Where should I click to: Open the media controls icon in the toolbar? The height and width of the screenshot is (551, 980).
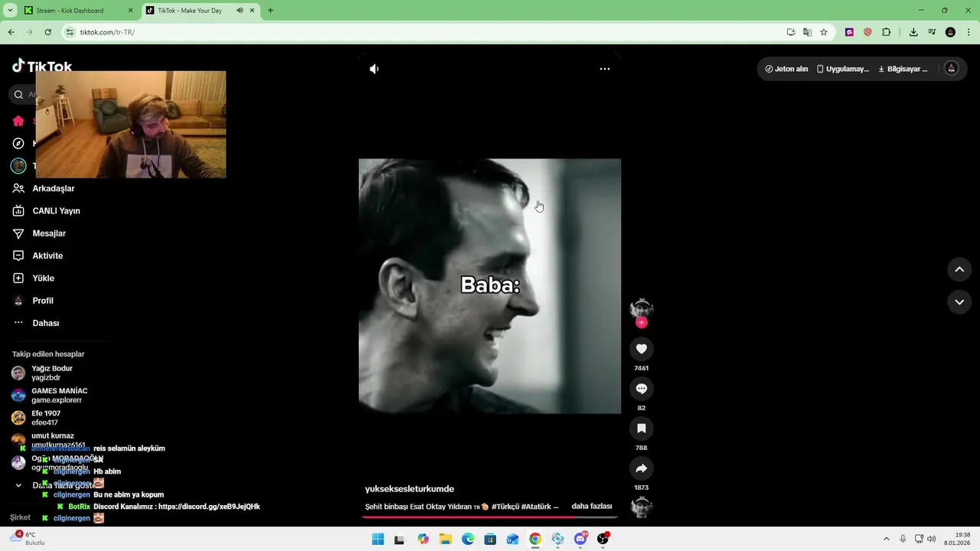(932, 32)
